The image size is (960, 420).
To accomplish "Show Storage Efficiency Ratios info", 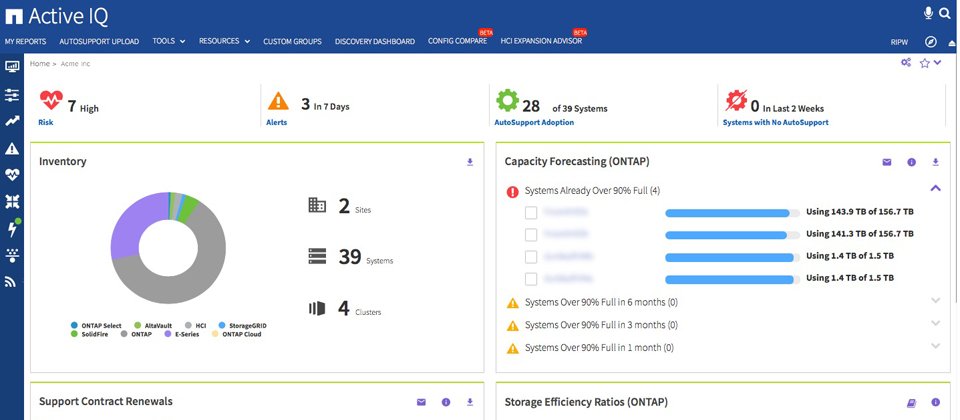I will [936, 402].
